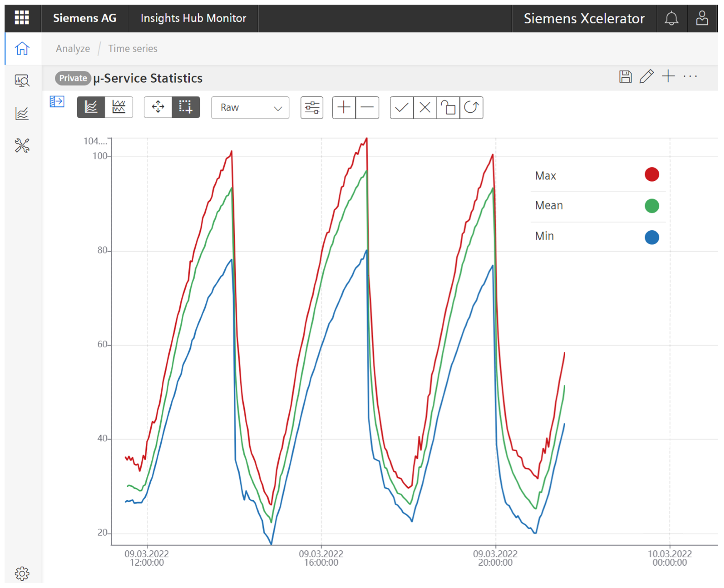
Task: Open the sidebar settings gear icon
Action: tap(22, 573)
